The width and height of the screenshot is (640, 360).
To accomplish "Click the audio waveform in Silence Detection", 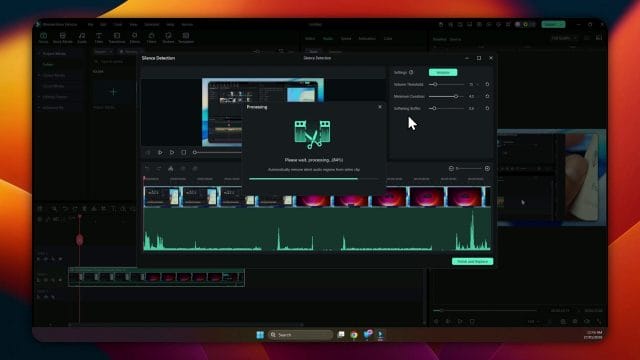I will point(317,229).
